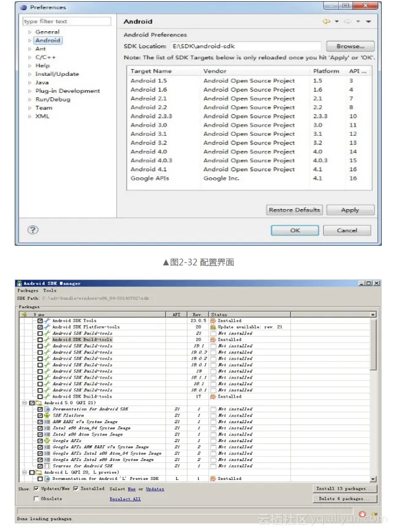Toggle the Android 5.0 (API 21) group checkbox

pyautogui.click(x=32, y=403)
